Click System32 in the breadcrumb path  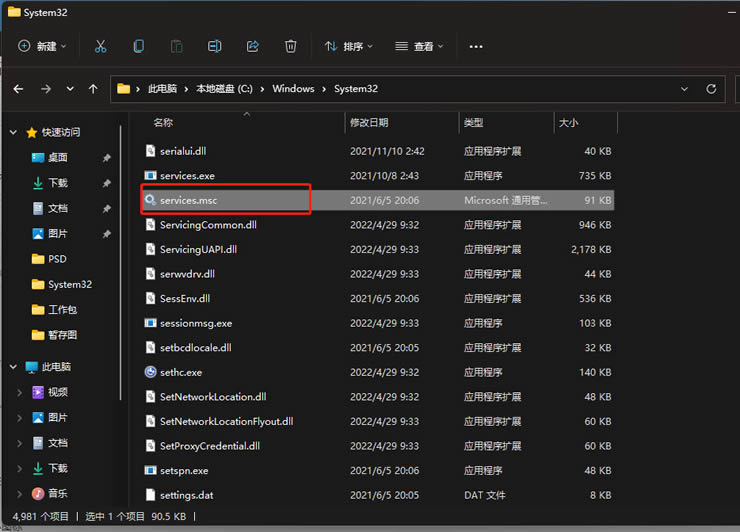[x=356, y=89]
